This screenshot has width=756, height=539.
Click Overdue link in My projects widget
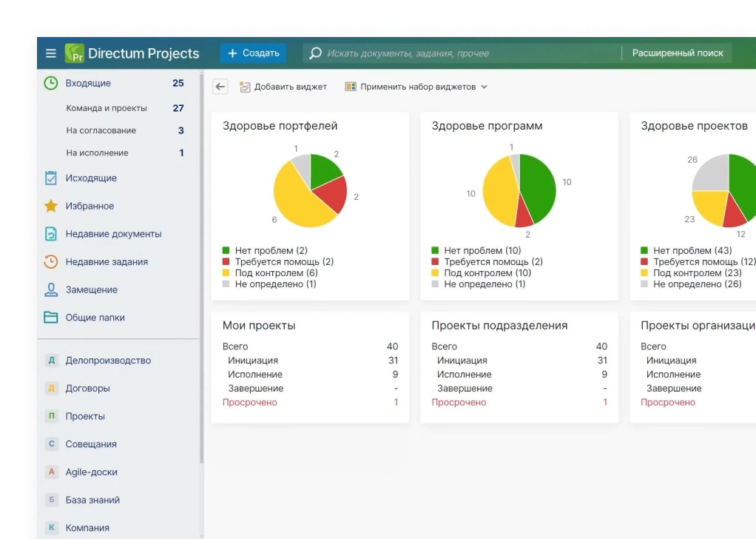point(250,403)
